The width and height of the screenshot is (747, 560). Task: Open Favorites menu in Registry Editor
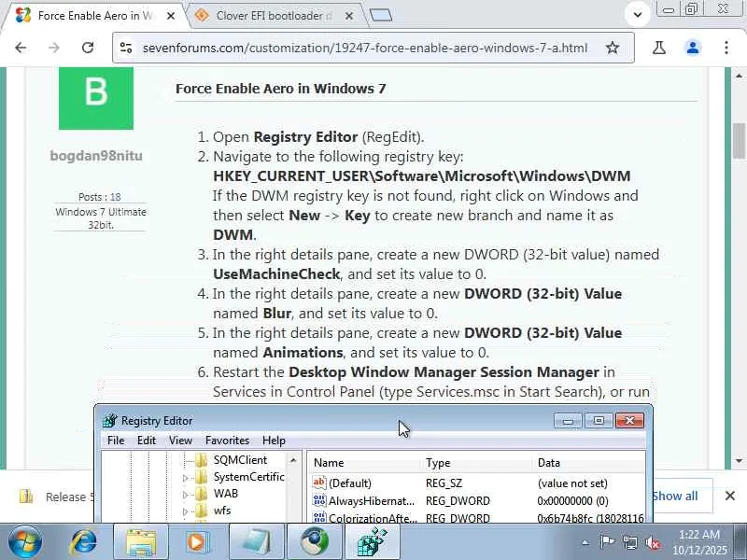click(x=227, y=441)
